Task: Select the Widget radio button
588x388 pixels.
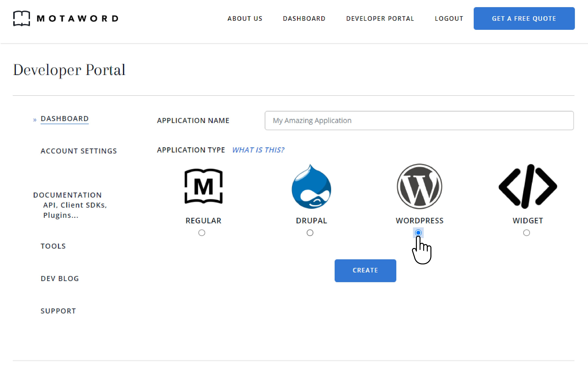Action: click(x=526, y=233)
